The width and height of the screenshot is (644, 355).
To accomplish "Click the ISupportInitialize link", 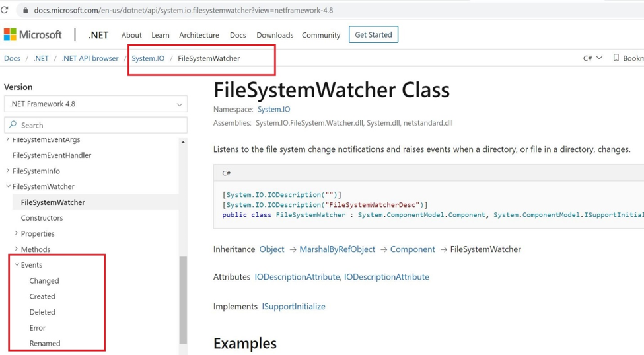I will [294, 307].
